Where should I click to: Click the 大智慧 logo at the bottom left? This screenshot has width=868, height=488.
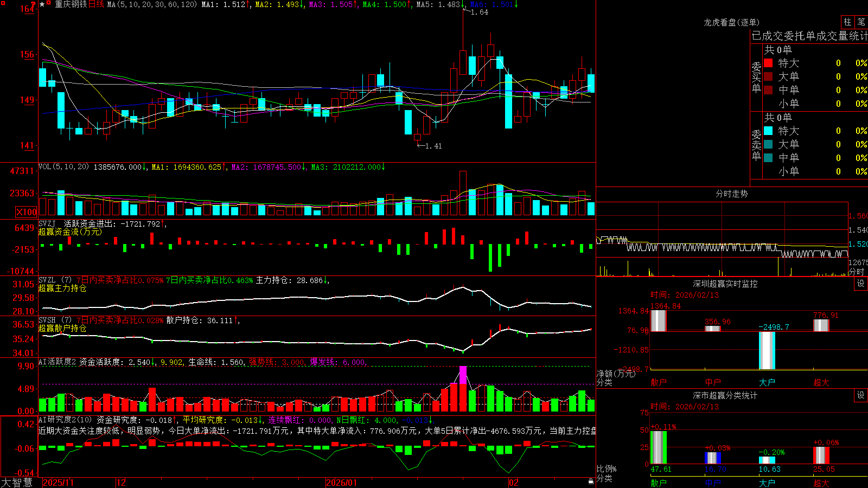click(x=17, y=482)
